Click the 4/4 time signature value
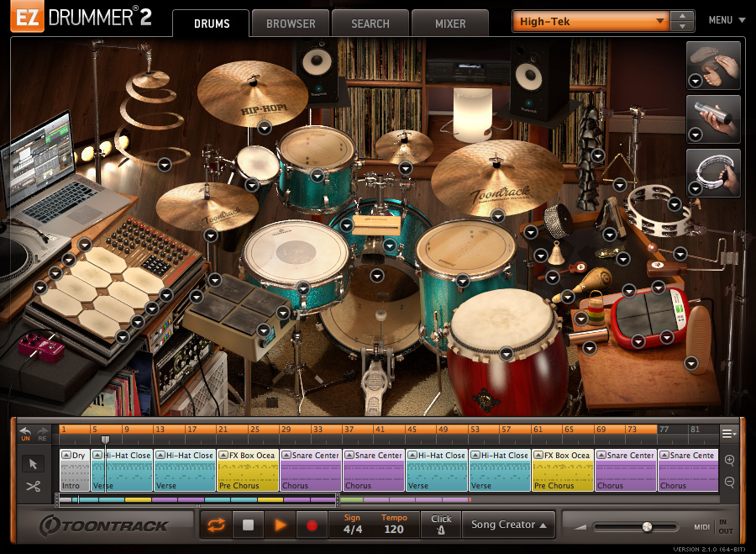The image size is (756, 554). click(x=353, y=530)
